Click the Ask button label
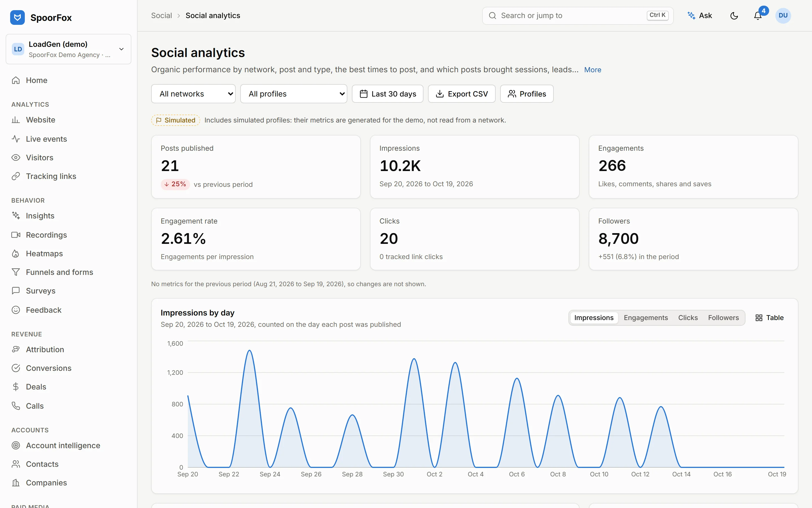Screen dimensions: 812x508 (705, 16)
